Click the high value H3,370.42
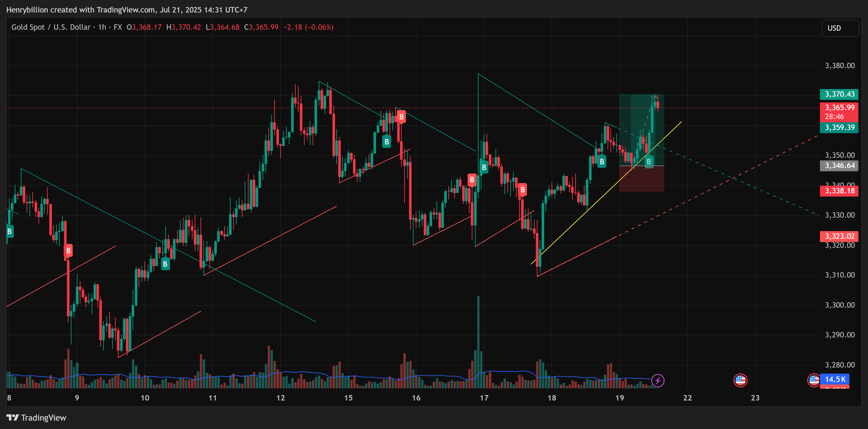This screenshot has width=868, height=429. (x=184, y=27)
